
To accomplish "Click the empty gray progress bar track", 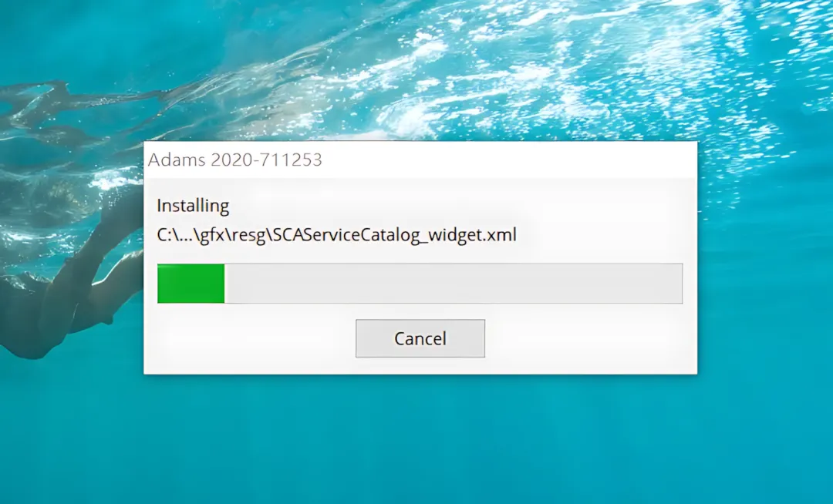I will [454, 284].
